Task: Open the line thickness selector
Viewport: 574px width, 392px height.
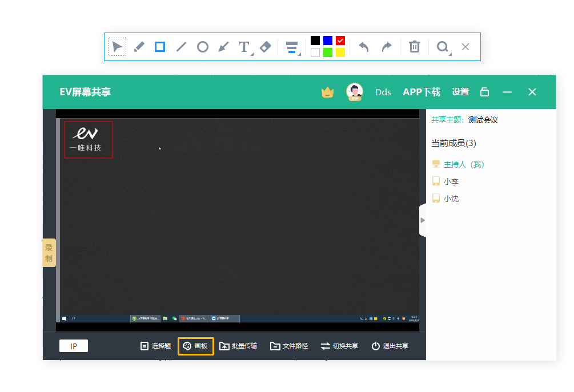Action: click(x=292, y=46)
